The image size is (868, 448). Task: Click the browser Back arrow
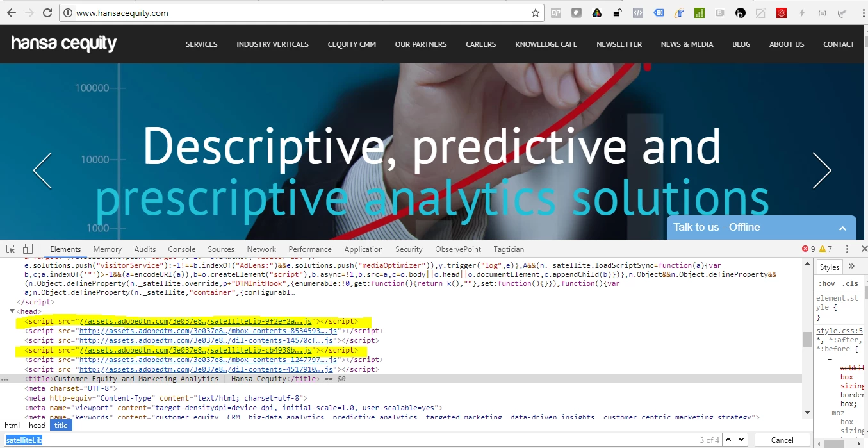coord(12,13)
